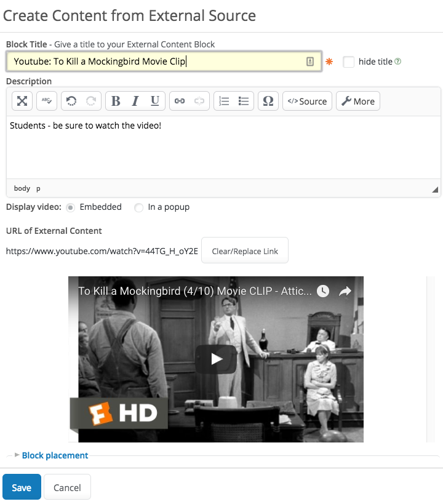Insert a numbered list
Image resolution: width=443 pixels, height=504 pixels.
224,101
